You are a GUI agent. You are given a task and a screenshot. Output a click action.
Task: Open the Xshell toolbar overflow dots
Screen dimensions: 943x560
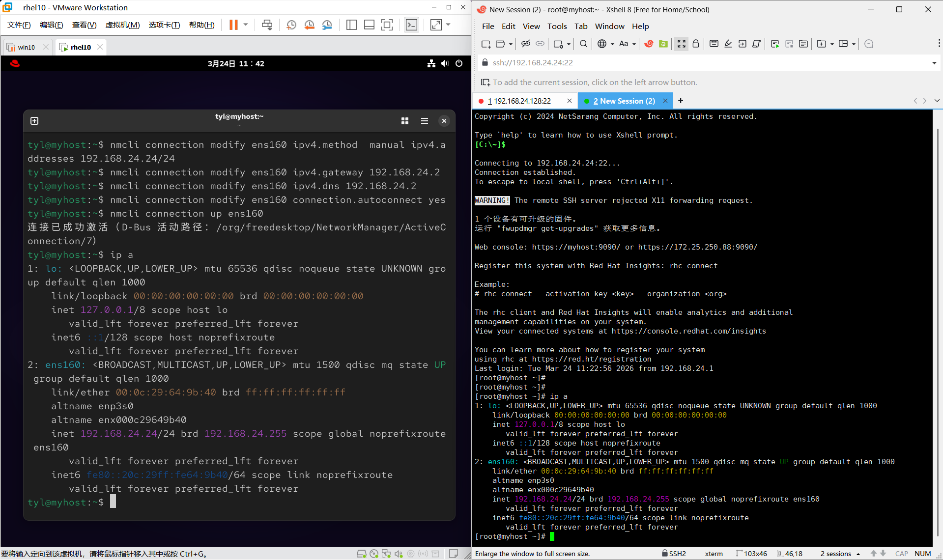tap(939, 44)
